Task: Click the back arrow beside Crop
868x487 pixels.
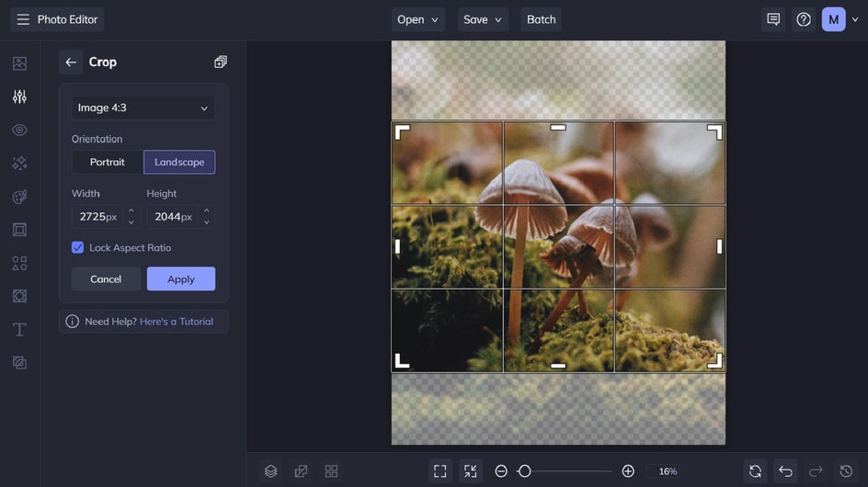Action: click(x=71, y=62)
